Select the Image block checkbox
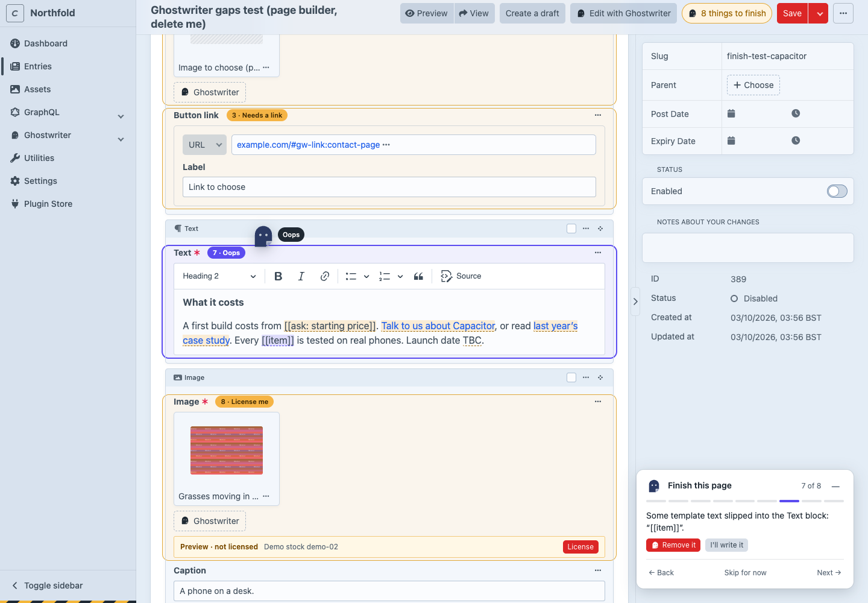Viewport: 868px width, 603px height. pos(571,377)
